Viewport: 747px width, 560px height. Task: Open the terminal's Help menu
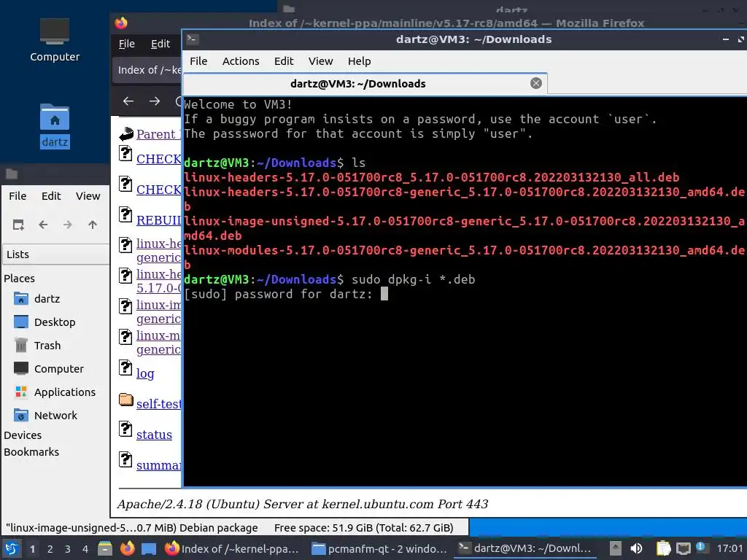359,61
